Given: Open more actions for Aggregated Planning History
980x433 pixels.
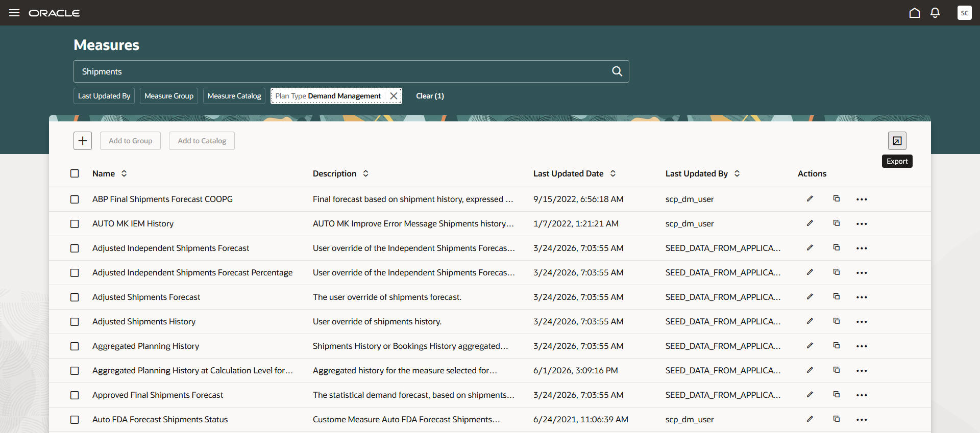Looking at the screenshot, I should click(862, 346).
